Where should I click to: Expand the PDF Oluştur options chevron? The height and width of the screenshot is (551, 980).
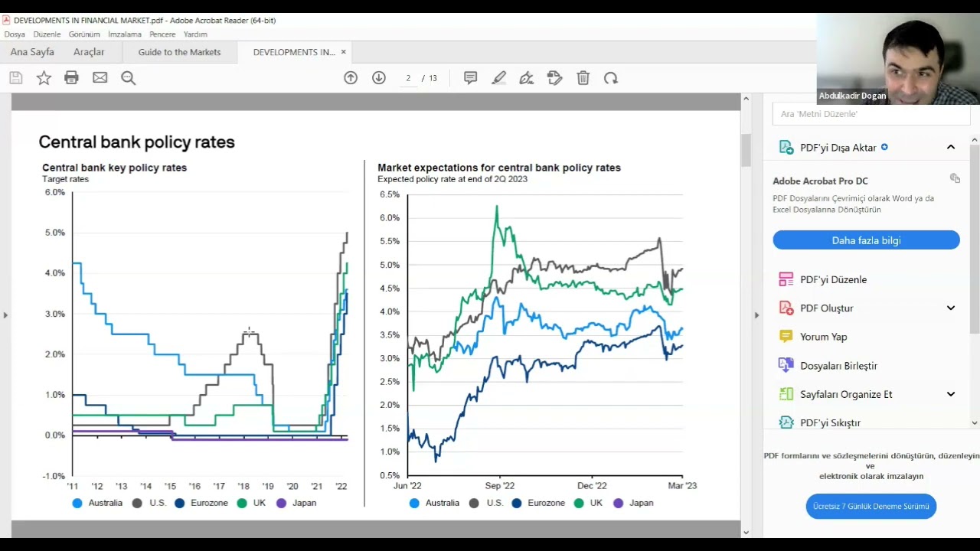(x=951, y=308)
